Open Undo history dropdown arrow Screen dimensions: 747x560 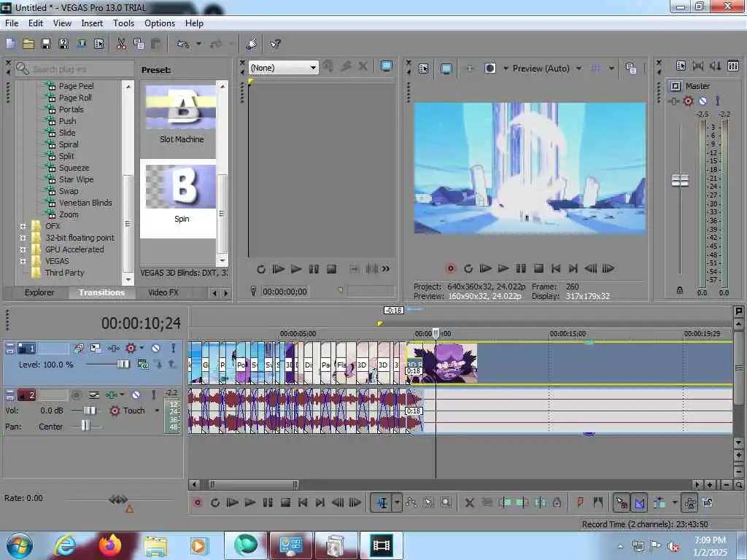click(198, 44)
